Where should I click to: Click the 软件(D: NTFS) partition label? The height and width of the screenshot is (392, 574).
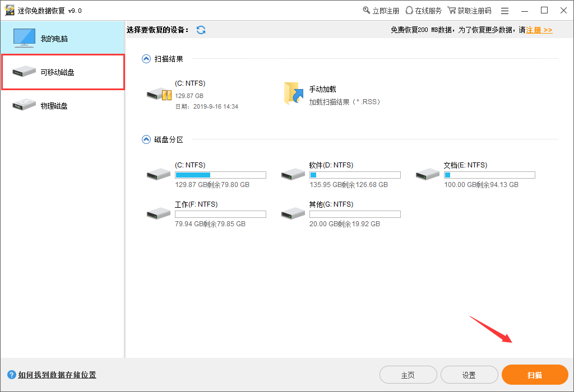pos(331,165)
